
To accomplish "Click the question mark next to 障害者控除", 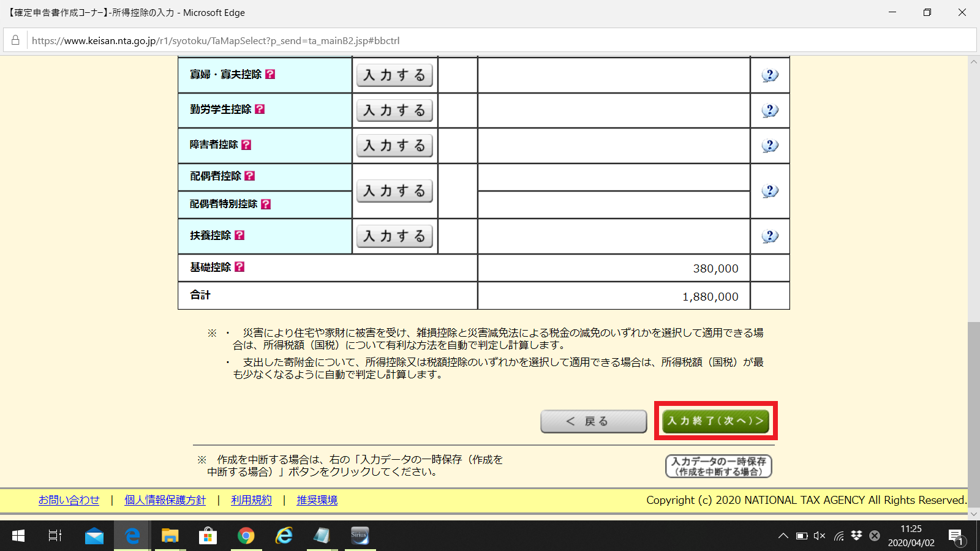I will (x=246, y=145).
